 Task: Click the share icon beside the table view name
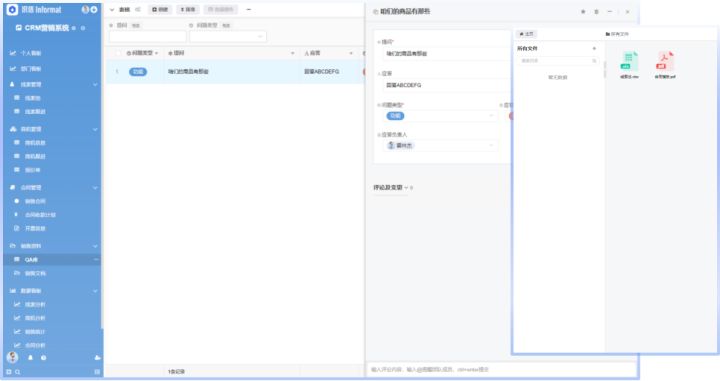pyautogui.click(x=138, y=9)
